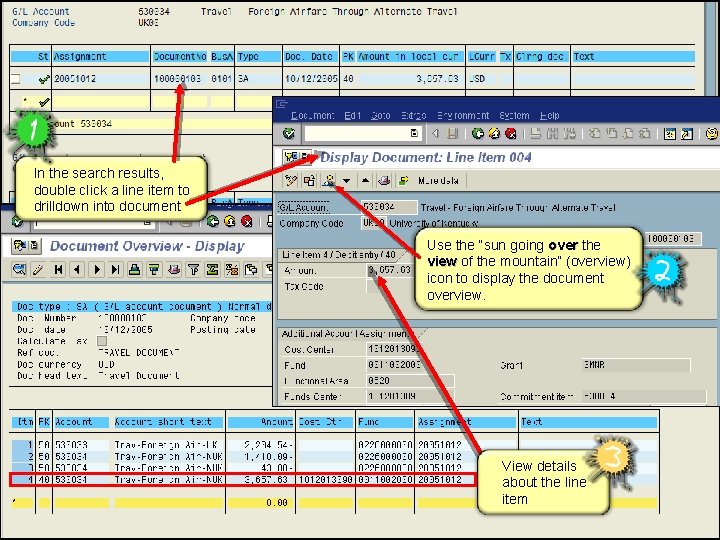
Task: Click the Grant field
Action: click(636, 366)
